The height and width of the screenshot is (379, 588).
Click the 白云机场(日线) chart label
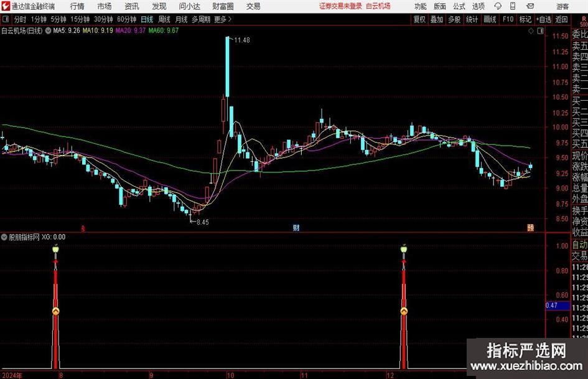pos(22,30)
